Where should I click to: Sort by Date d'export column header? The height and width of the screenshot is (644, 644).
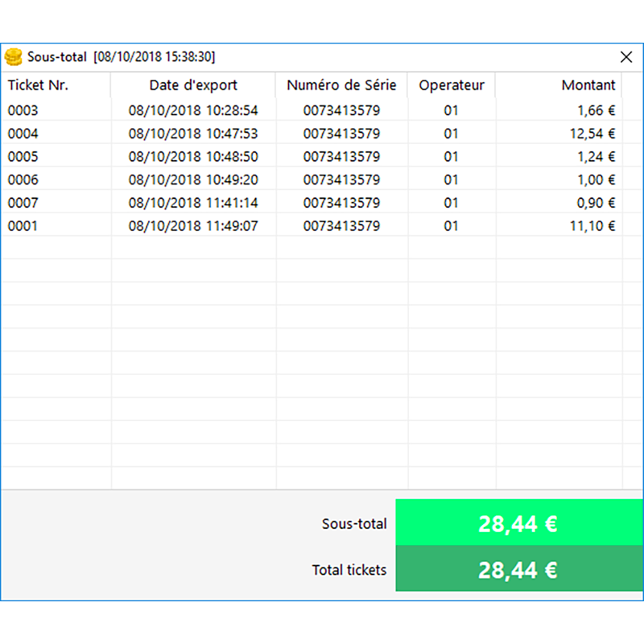193,85
